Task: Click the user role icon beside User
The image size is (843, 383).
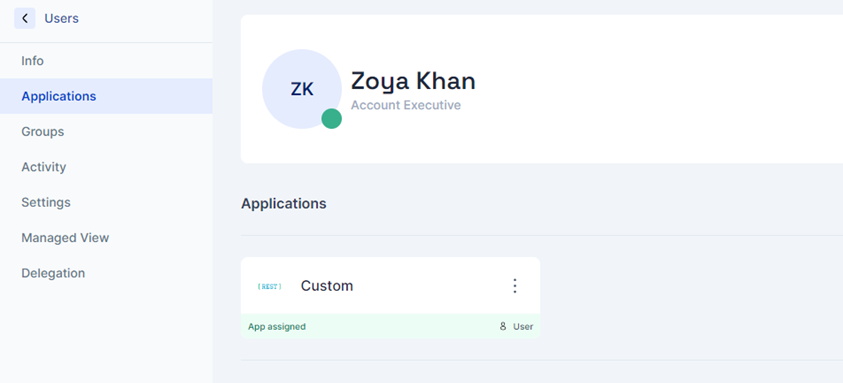Action: (x=503, y=326)
